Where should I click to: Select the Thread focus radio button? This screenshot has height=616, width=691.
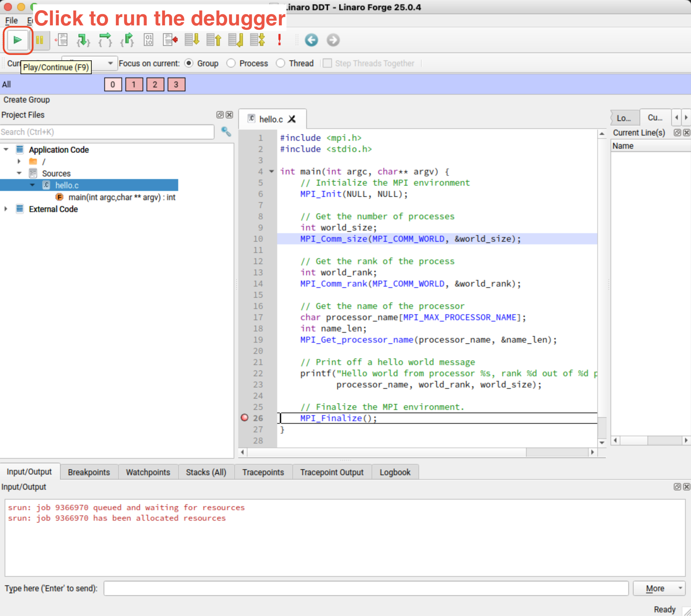pos(280,63)
